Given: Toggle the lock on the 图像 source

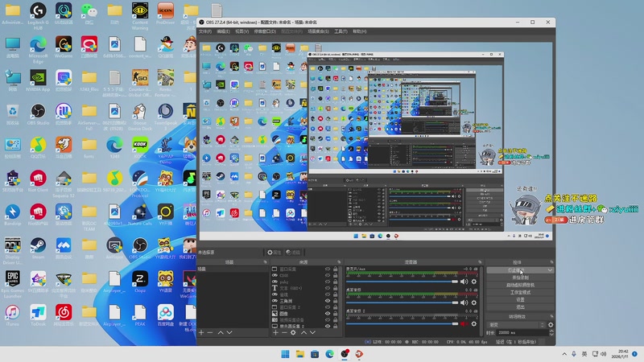Looking at the screenshot, I should coord(335,314).
